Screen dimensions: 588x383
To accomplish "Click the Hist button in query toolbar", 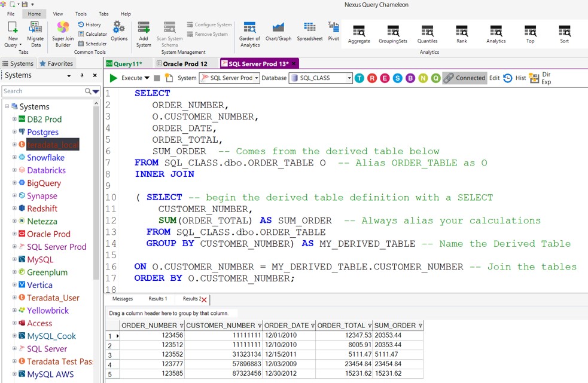I will [515, 78].
